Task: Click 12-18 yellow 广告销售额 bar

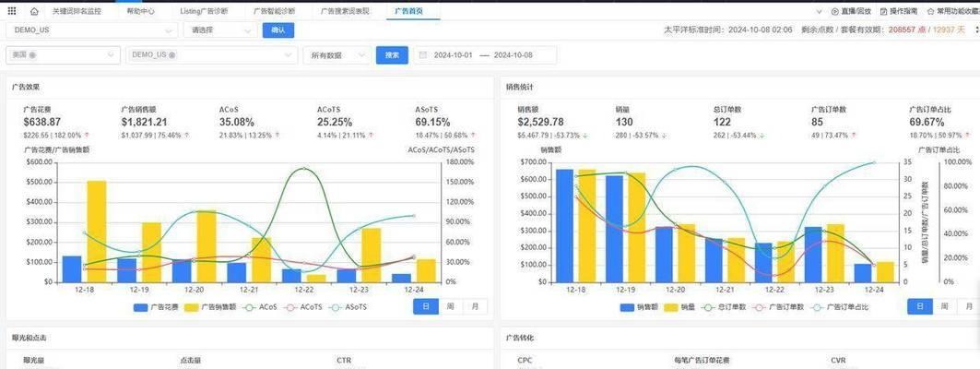Action: coord(96,232)
